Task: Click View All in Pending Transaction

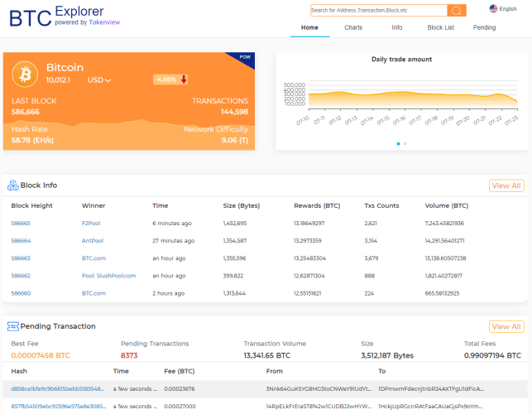Action: pyautogui.click(x=506, y=327)
